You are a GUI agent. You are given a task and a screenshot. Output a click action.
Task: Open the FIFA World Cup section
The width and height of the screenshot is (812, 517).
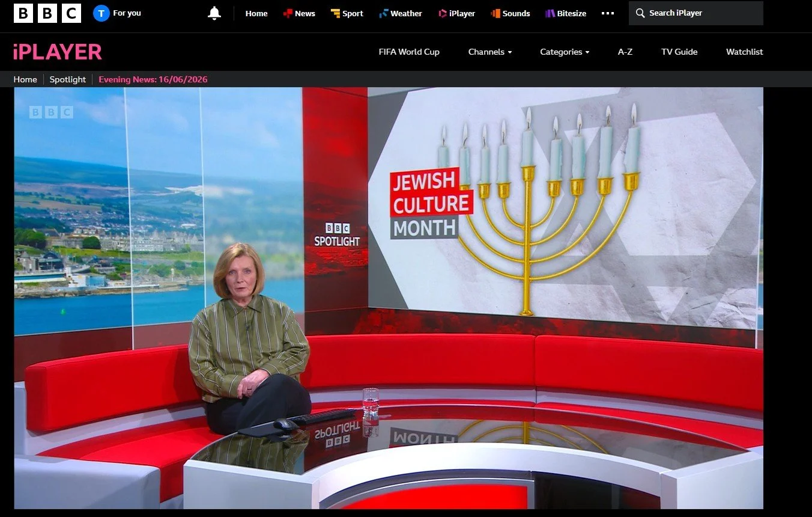click(x=409, y=52)
